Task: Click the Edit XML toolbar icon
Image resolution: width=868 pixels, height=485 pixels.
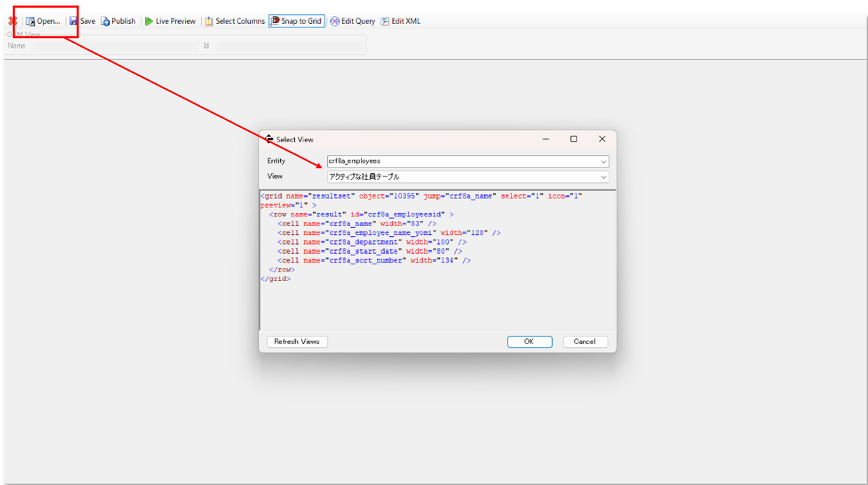Action: (385, 21)
